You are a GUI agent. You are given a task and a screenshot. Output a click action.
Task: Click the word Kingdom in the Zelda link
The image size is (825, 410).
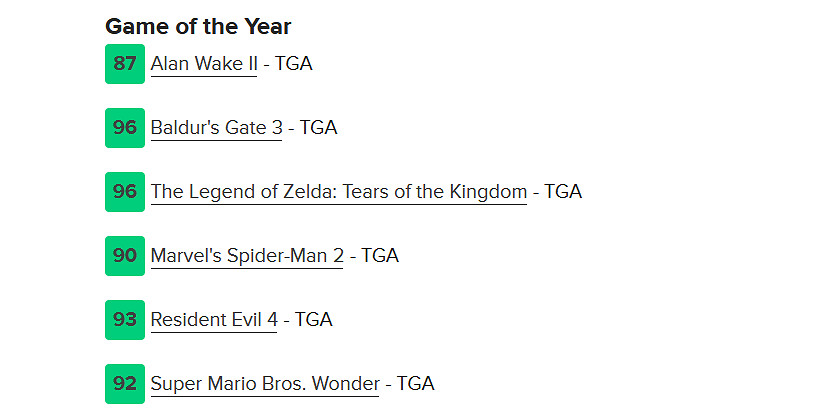(488, 192)
